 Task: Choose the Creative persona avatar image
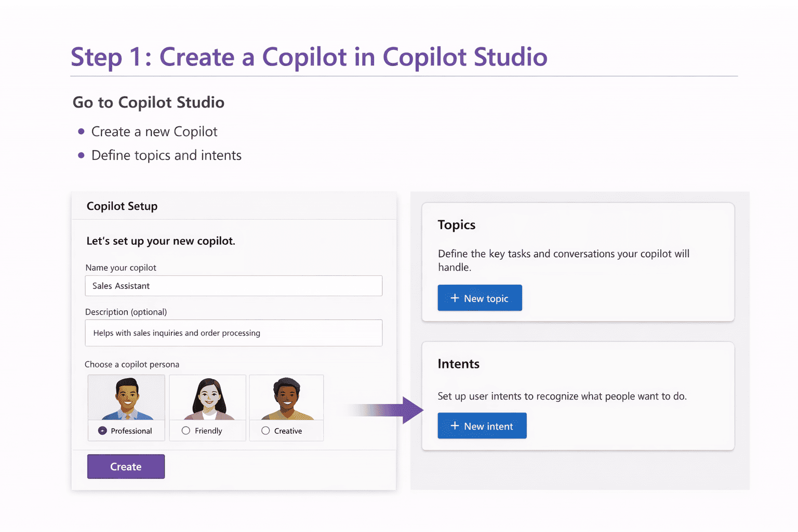click(286, 398)
